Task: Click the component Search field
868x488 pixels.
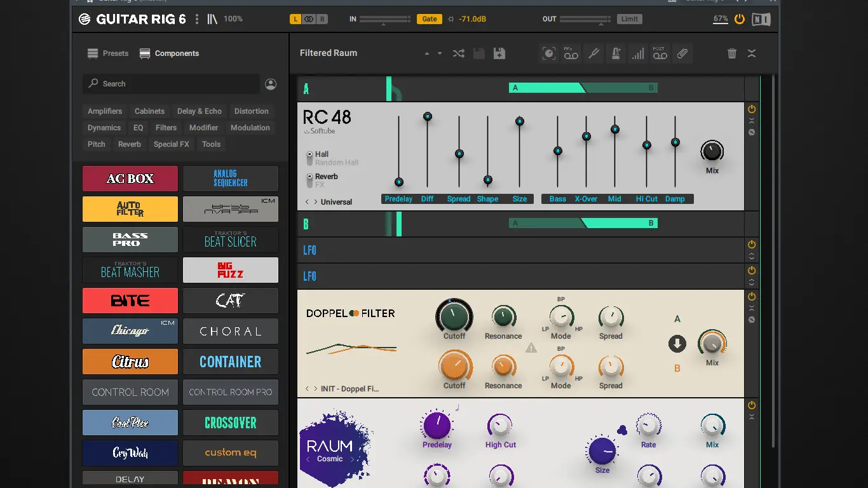Action: [x=172, y=84]
